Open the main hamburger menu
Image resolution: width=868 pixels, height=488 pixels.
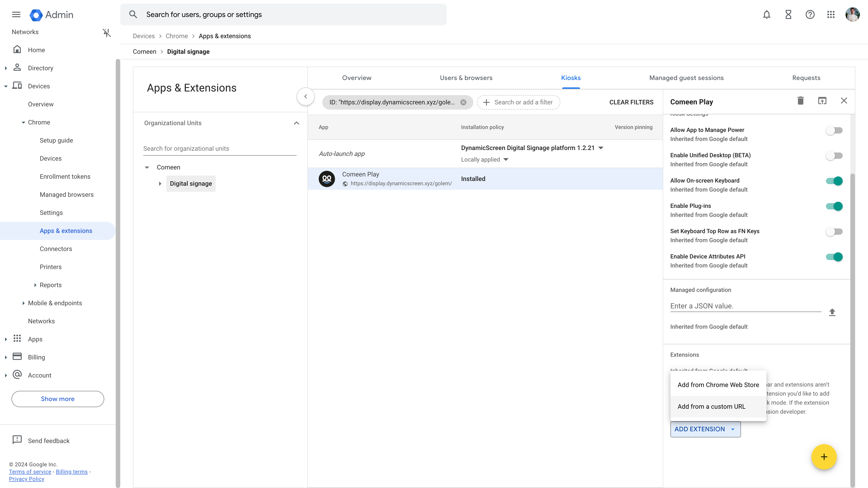point(16,14)
